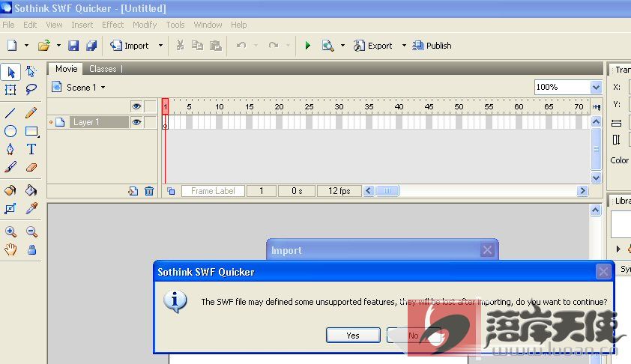Switch to the Classes tab

103,69
